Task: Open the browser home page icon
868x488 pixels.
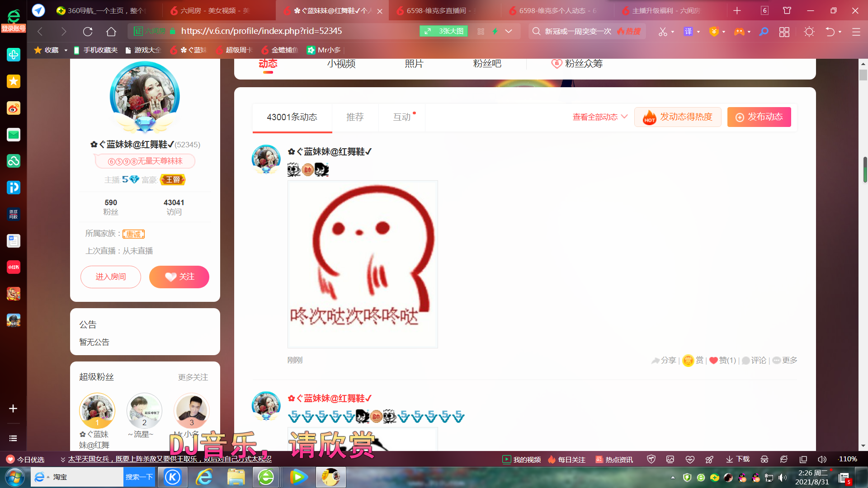Action: 111,32
